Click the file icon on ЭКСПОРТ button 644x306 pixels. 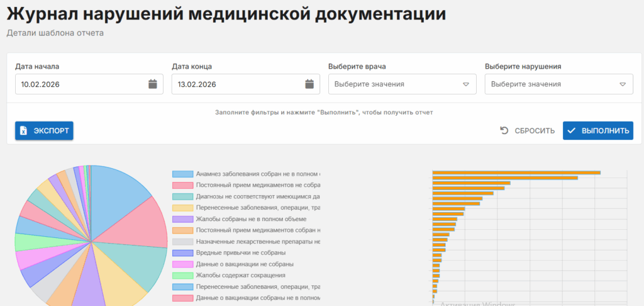coord(23,131)
